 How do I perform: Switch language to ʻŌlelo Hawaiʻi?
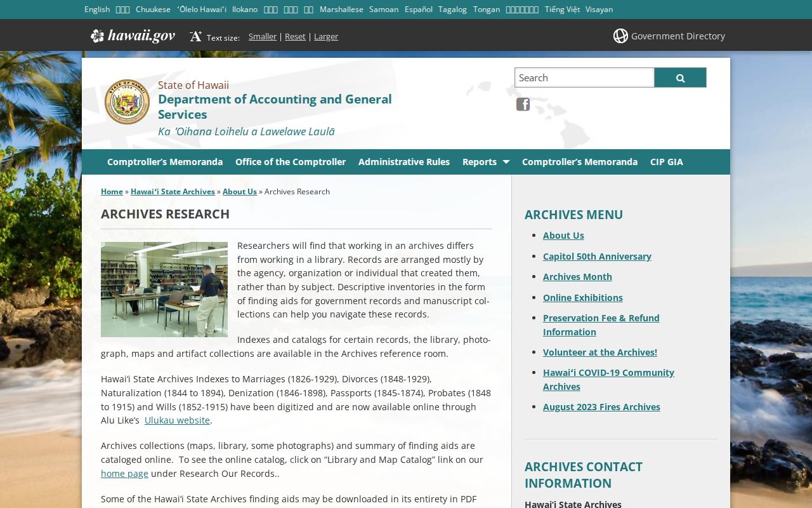[x=202, y=9]
